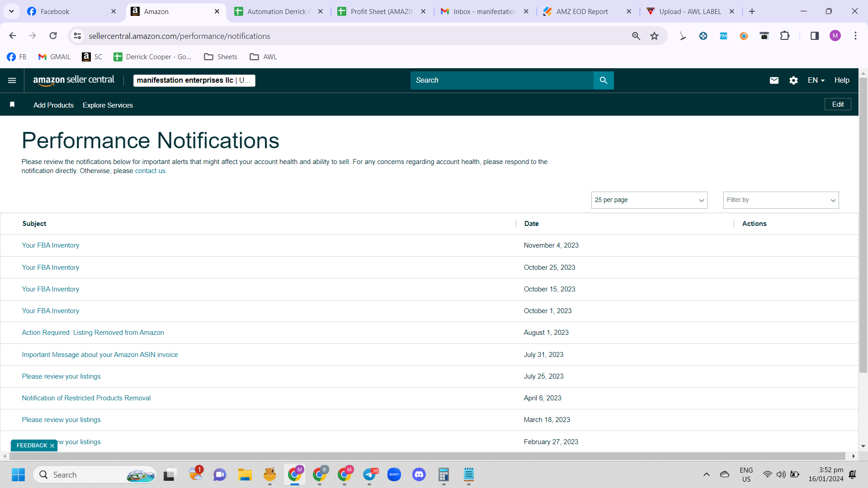Open the SC bookmark
This screenshot has width=868, height=488.
point(92,57)
